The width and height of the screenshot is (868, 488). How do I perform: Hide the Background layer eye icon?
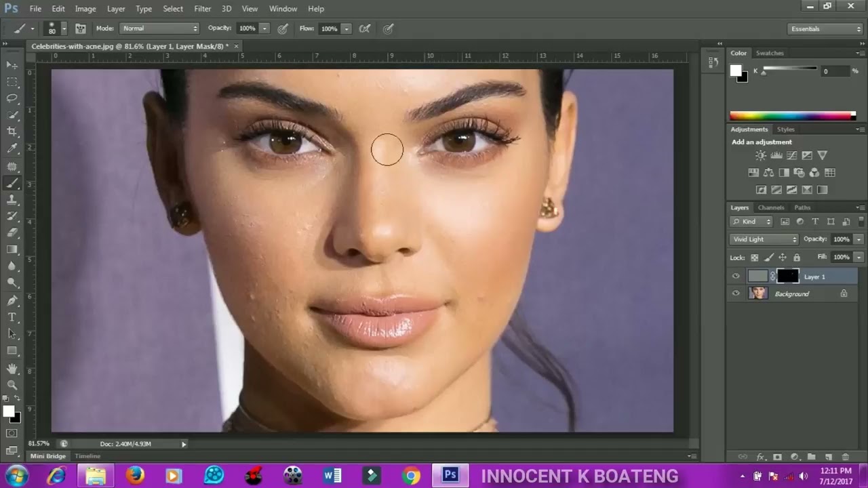click(x=736, y=293)
